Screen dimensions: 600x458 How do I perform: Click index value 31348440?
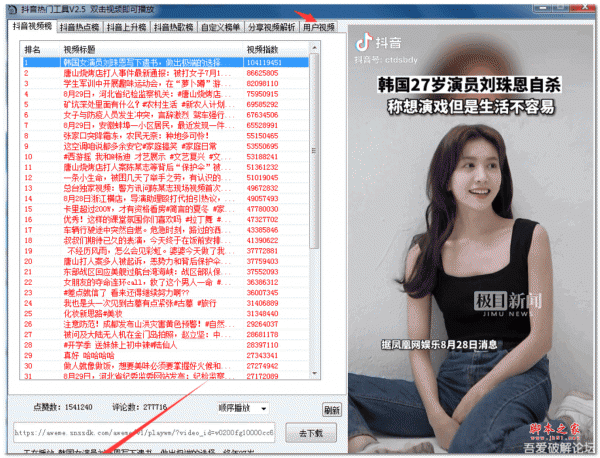point(262,313)
